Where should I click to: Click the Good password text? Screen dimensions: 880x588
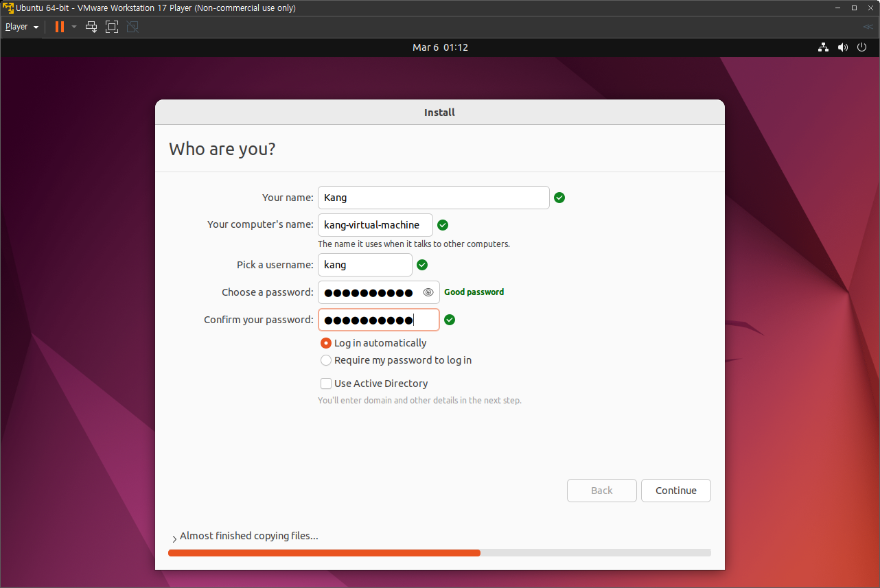[474, 292]
